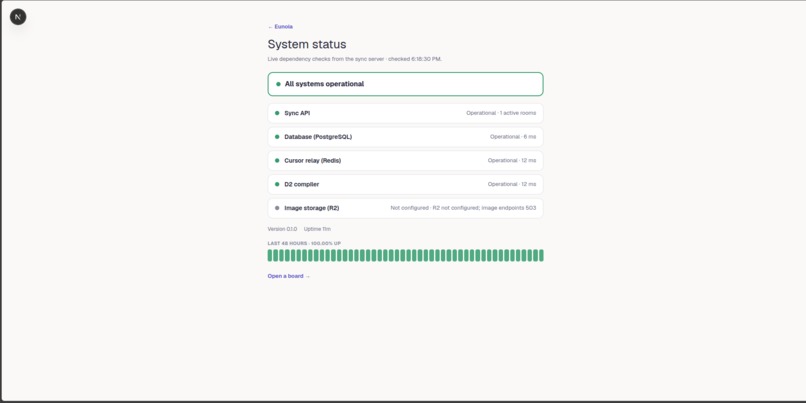Click the 'All systems operational' banner text

tap(324, 84)
